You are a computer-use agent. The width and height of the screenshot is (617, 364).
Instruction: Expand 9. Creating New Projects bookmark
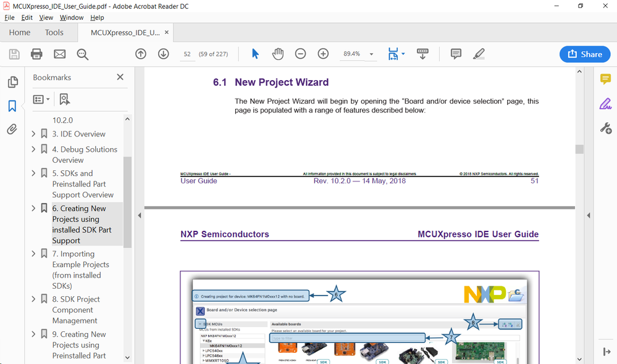coord(33,334)
